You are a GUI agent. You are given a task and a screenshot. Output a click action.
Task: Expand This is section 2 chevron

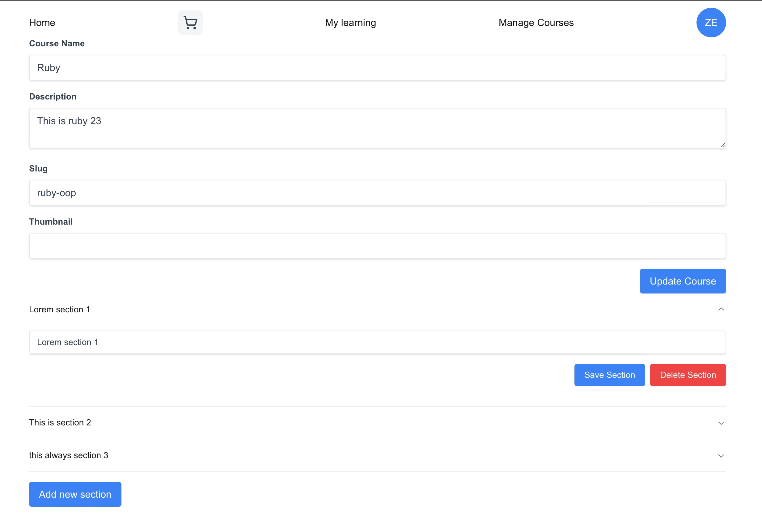[721, 423]
